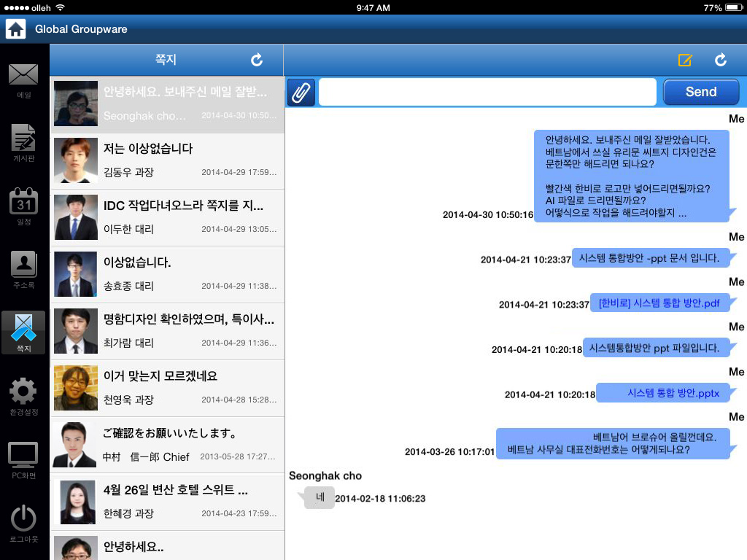Tap 천영욱 과장's profile photo
Image resolution: width=747 pixels, height=560 pixels.
pos(76,388)
